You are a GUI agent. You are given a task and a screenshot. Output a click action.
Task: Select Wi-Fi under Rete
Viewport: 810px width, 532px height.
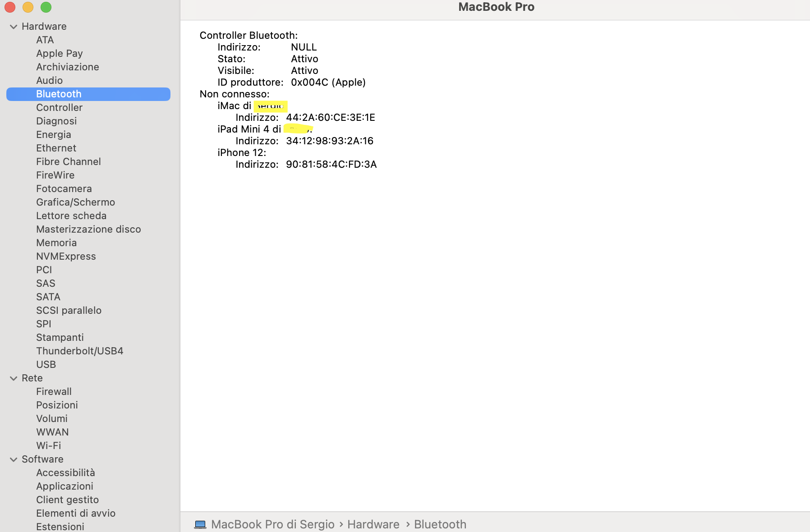click(x=49, y=446)
